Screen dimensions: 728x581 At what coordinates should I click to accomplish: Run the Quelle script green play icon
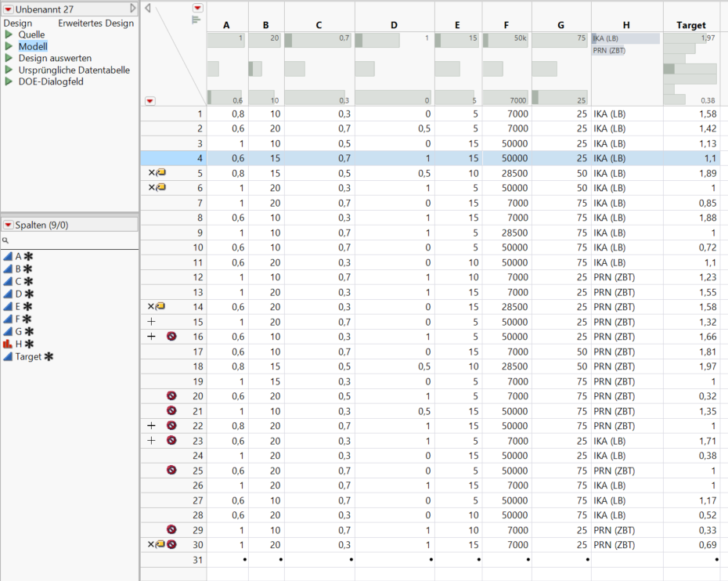9,35
